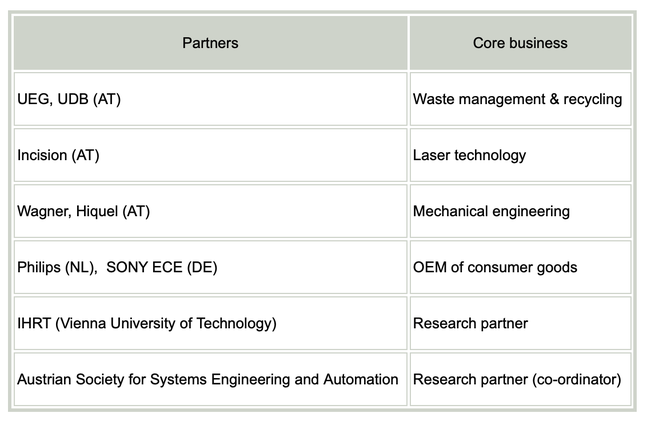Select the Mechanical engineering cell

[520, 211]
